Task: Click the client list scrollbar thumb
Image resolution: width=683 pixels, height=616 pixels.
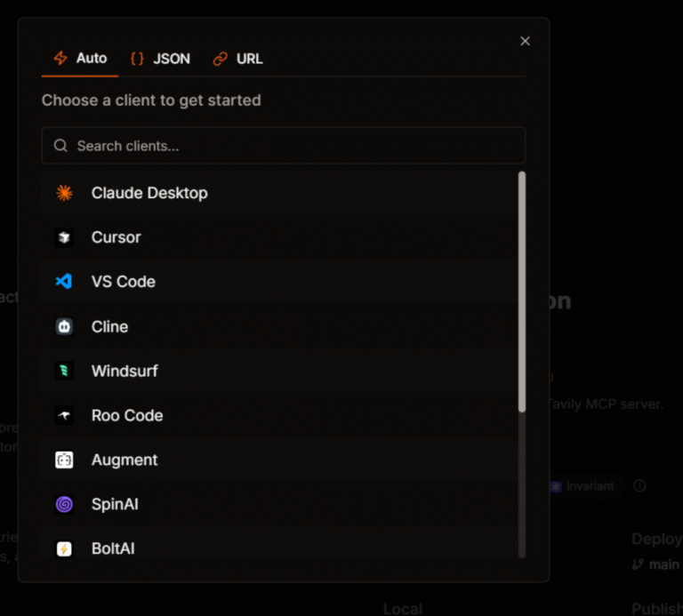Action: (x=522, y=292)
